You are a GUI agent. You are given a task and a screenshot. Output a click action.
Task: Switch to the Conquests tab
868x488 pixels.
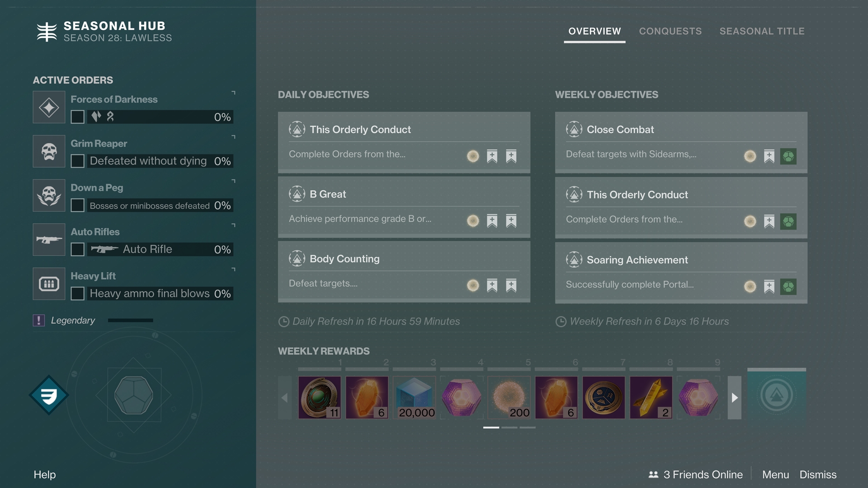point(670,31)
